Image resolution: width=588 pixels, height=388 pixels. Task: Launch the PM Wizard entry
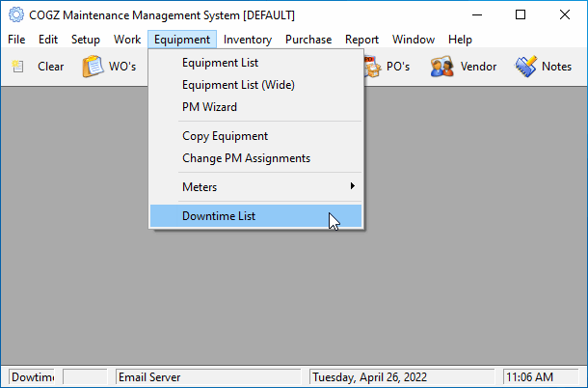[255, 107]
